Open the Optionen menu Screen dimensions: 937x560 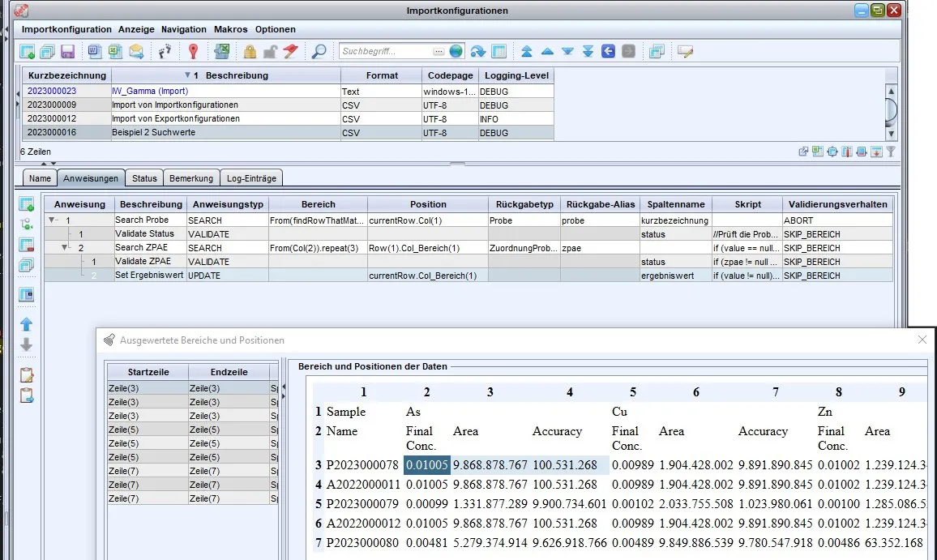tap(276, 29)
